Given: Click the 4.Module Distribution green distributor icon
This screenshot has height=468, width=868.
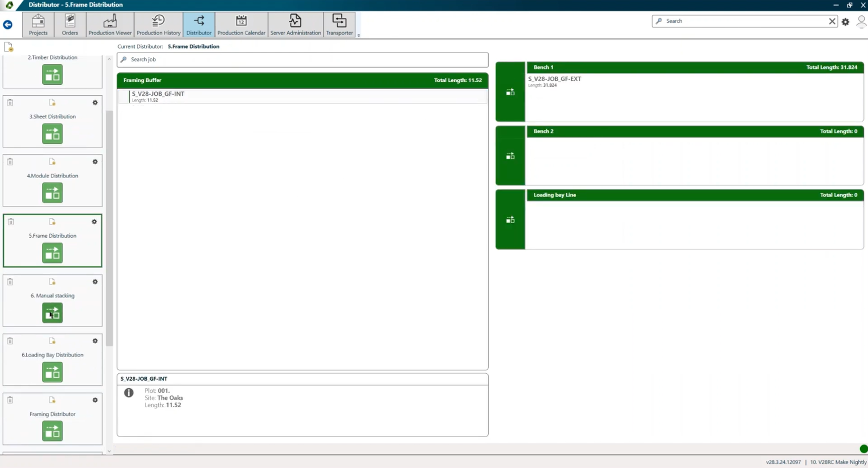Looking at the screenshot, I should click(52, 193).
